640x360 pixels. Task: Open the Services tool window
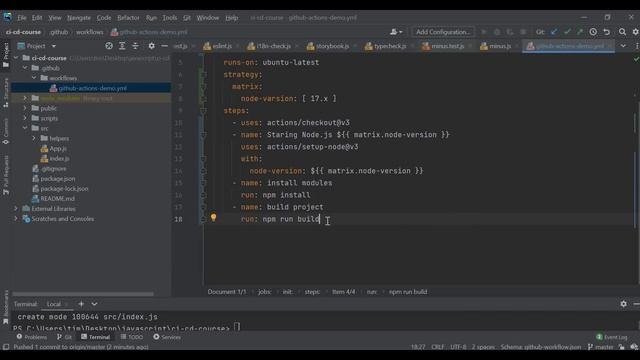167,337
